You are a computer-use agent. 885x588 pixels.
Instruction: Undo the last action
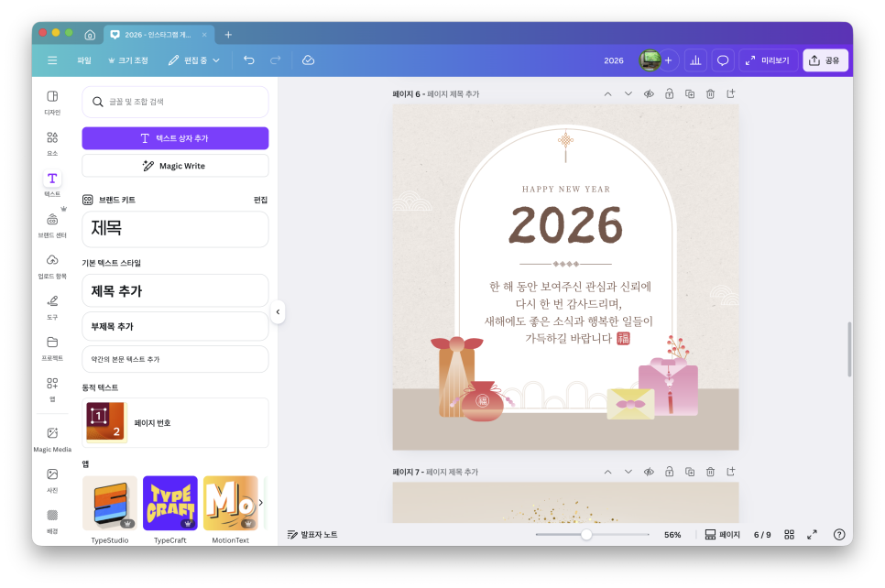(249, 60)
